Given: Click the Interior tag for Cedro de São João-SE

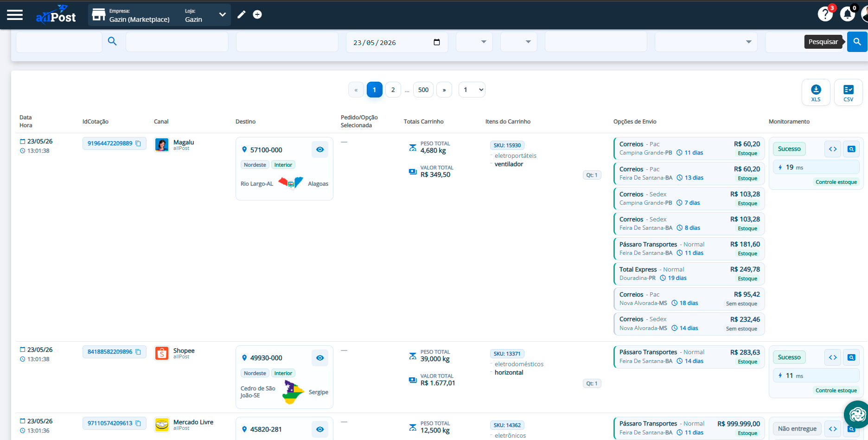Looking at the screenshot, I should 283,373.
